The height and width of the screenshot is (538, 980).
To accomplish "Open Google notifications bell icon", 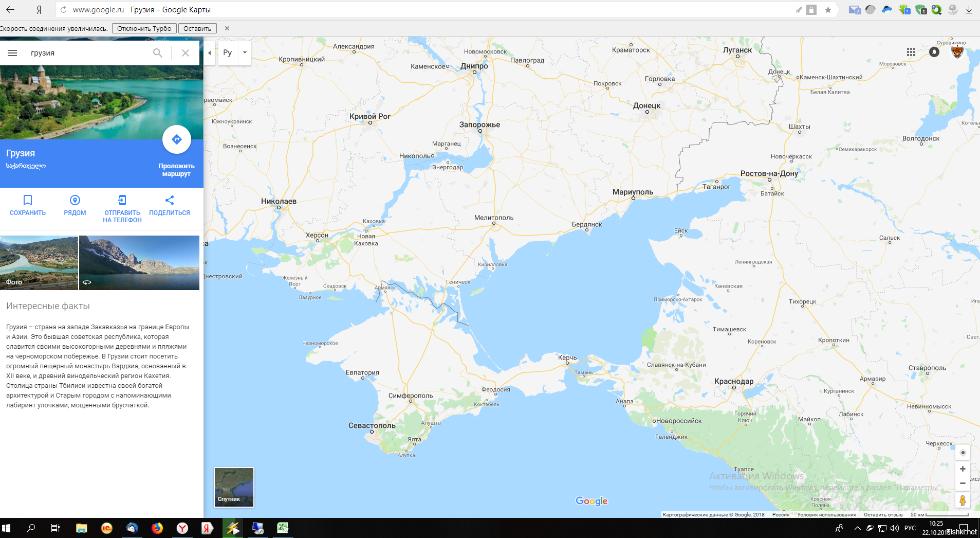I will click(934, 52).
